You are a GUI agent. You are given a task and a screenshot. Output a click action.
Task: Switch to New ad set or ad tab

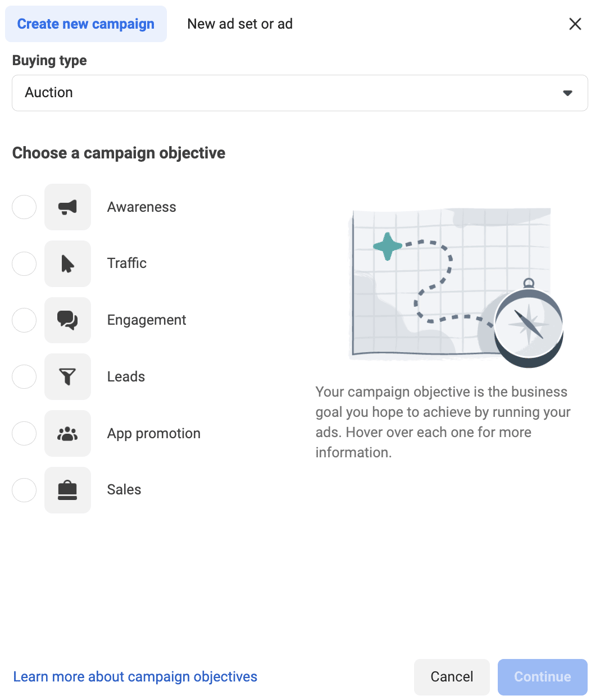click(240, 24)
